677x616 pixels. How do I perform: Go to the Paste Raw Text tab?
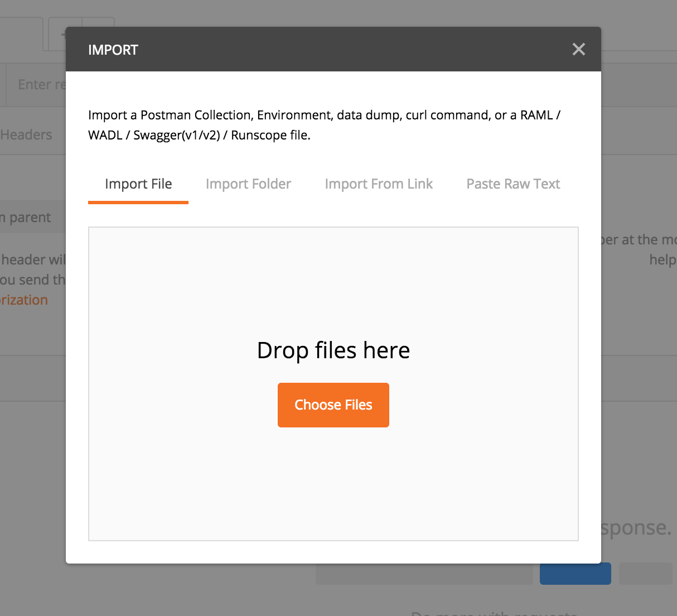[513, 184]
